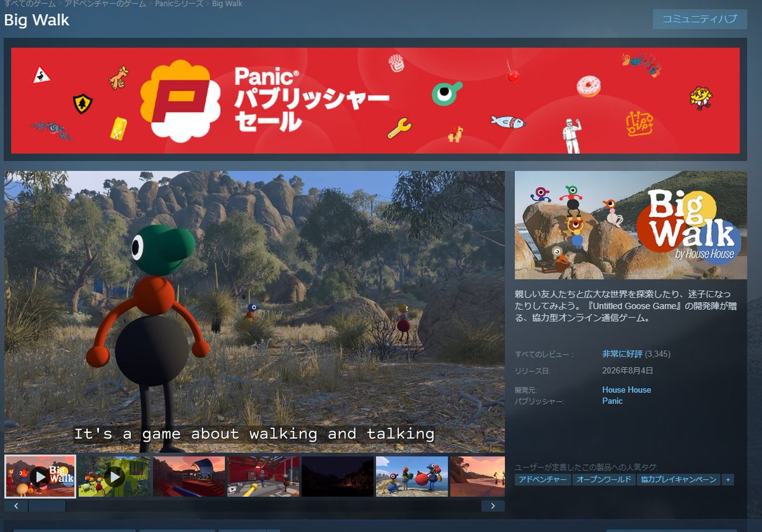Click the 2026年8月4日 release date text
The image size is (762, 532).
(x=627, y=371)
